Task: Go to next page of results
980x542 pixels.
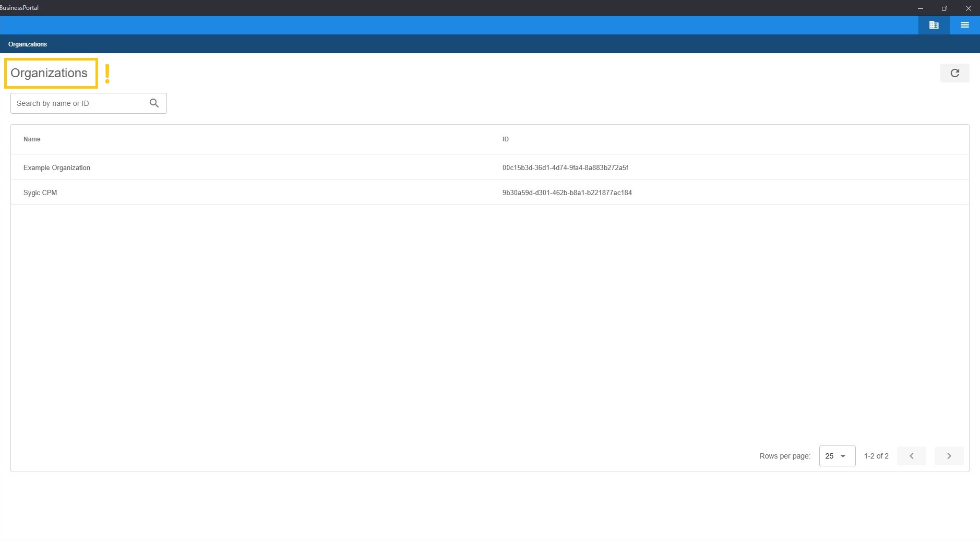Action: pos(949,456)
